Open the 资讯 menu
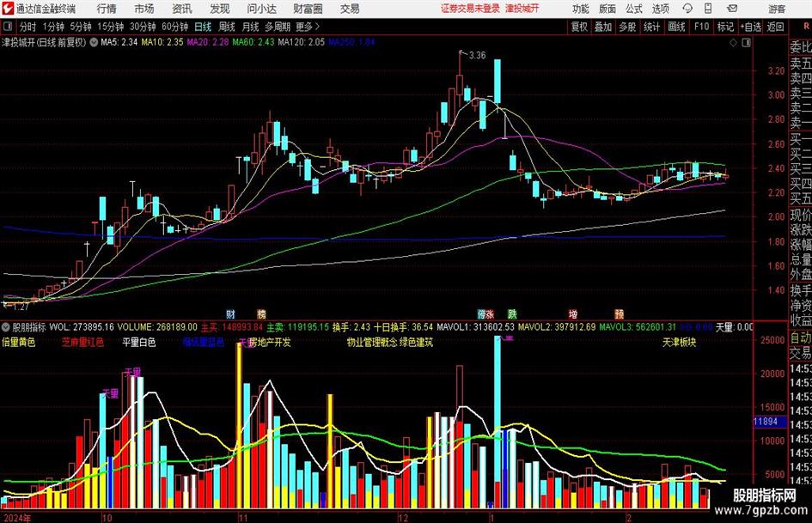This screenshot has height=523, width=812. click(x=182, y=9)
